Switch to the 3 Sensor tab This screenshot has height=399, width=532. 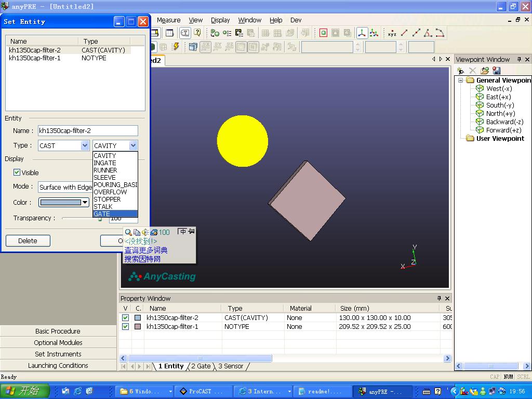tap(231, 366)
